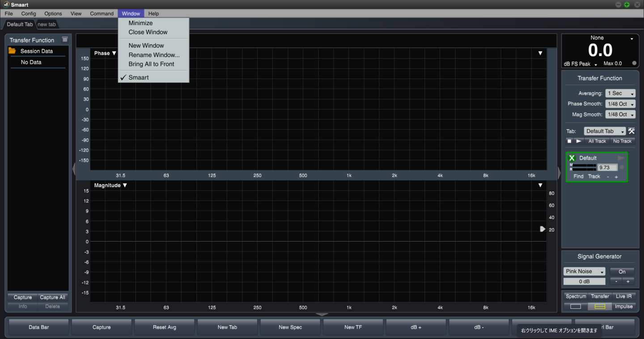Toggle the green X on the Default engine
644x339 pixels.
point(572,158)
